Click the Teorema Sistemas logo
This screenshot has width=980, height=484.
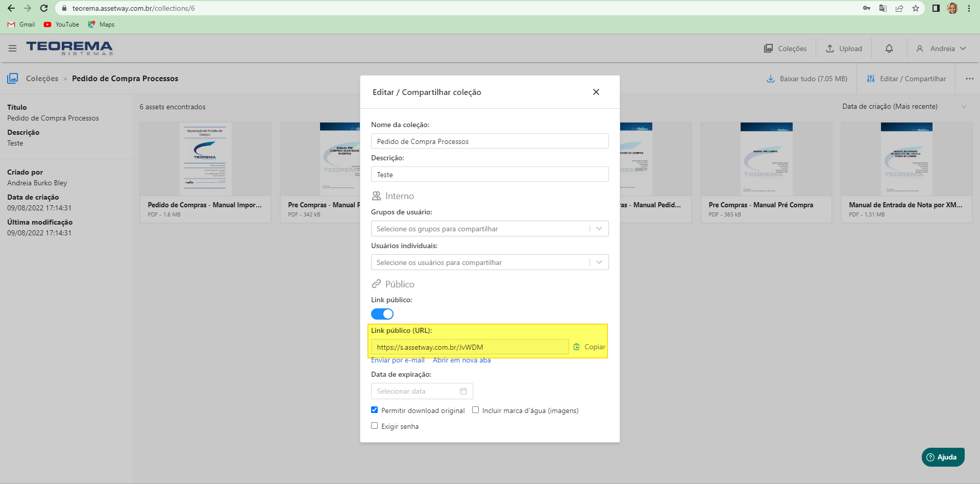click(69, 48)
